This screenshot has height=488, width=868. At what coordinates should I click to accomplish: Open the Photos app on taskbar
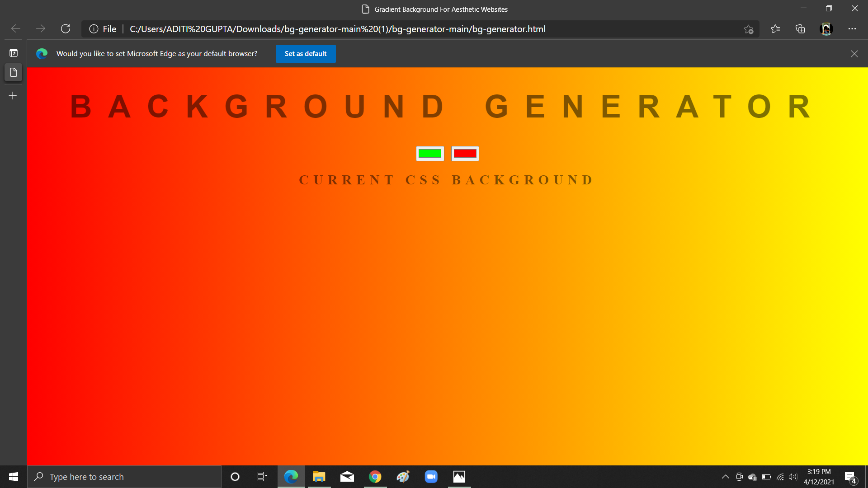459,476
